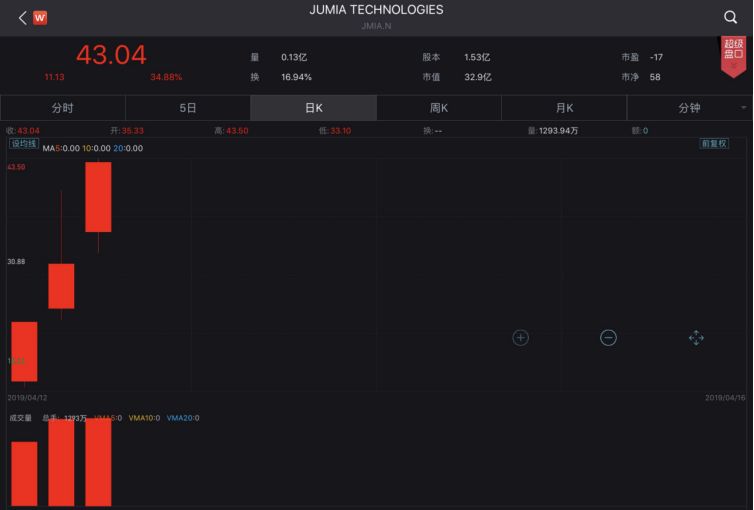
Task: Tap the price change 11.13
Action: [54, 77]
